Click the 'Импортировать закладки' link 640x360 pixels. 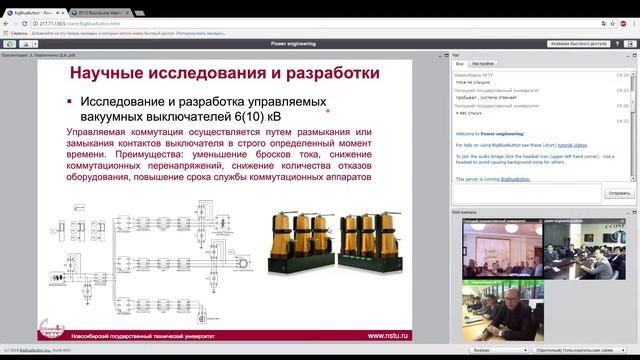[x=201, y=33]
